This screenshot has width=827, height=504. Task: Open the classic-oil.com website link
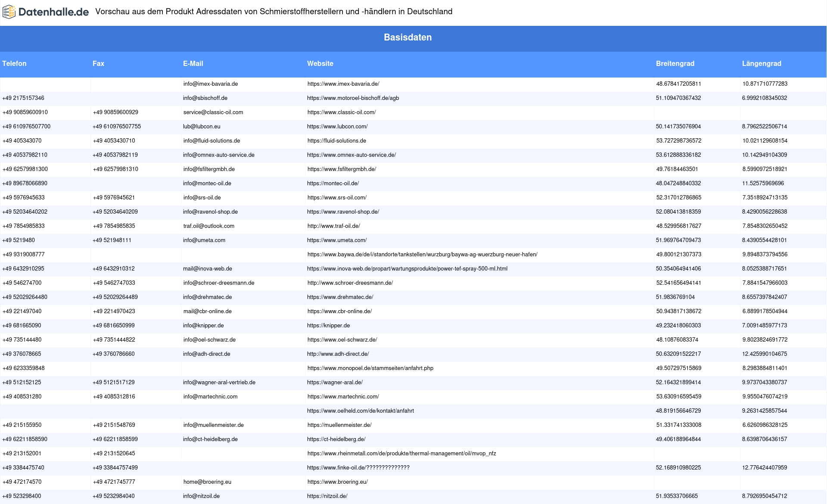pyautogui.click(x=342, y=112)
